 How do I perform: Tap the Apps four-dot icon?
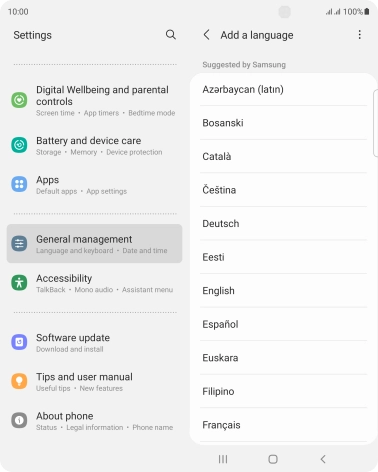coord(19,184)
